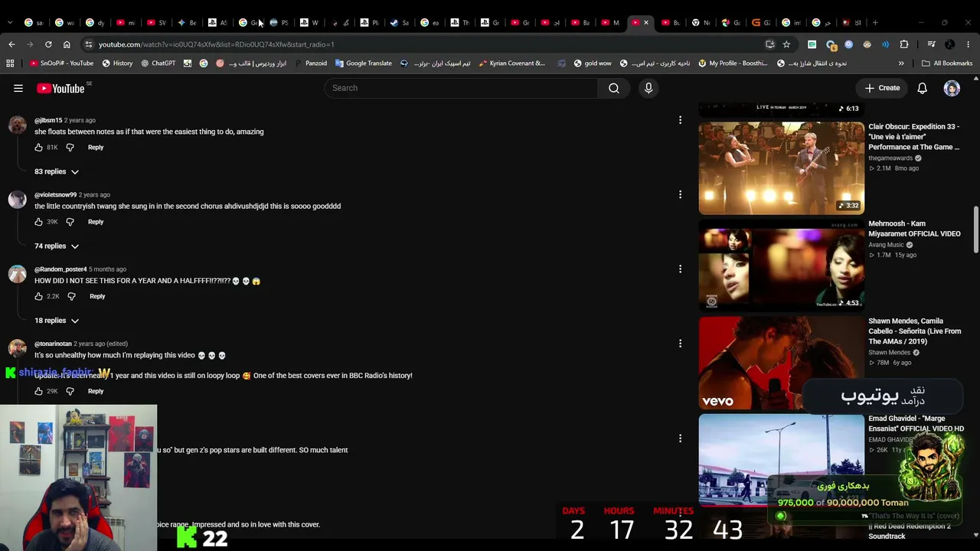Reply to the @Random_poster4 comment

pyautogui.click(x=97, y=296)
